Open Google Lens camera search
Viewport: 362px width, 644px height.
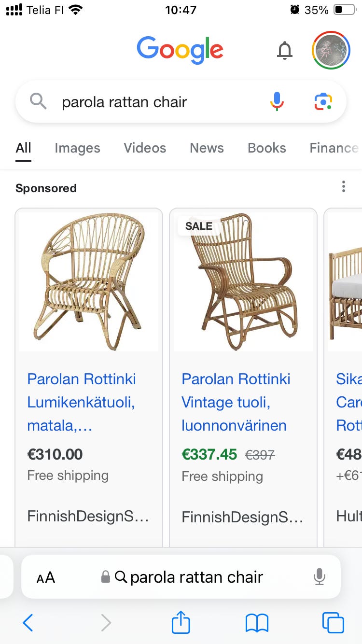tap(323, 102)
